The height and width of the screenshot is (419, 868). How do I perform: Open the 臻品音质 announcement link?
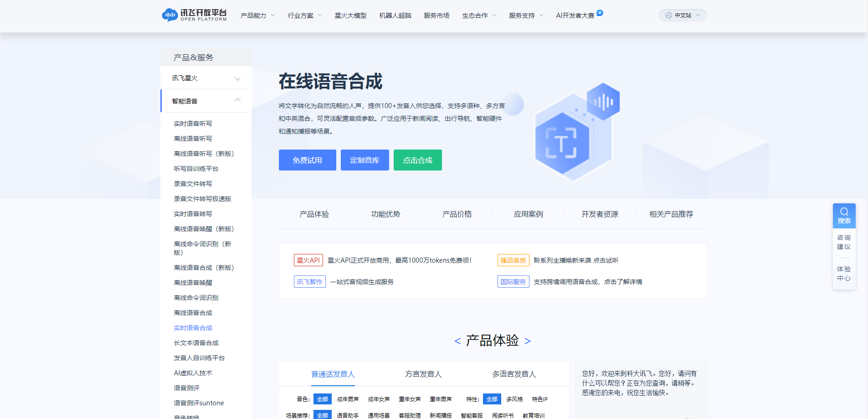pos(558,260)
